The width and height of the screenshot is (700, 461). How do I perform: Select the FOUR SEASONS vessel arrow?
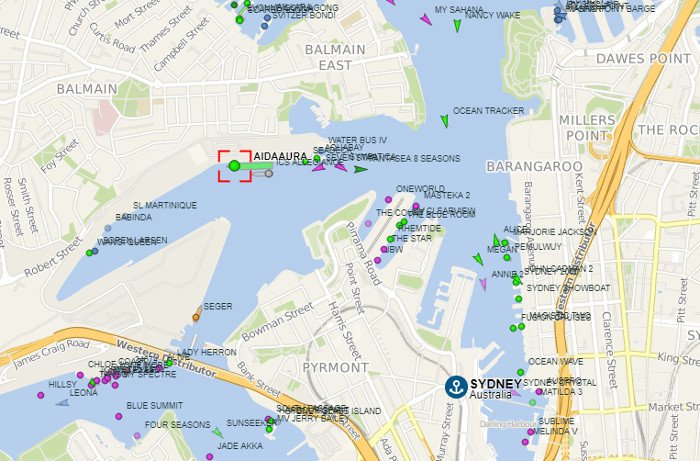217,432
